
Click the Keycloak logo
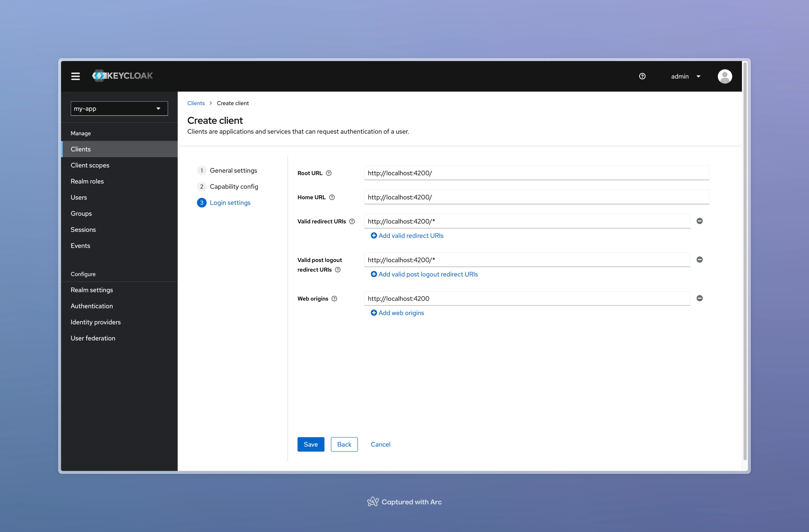pyautogui.click(x=123, y=76)
